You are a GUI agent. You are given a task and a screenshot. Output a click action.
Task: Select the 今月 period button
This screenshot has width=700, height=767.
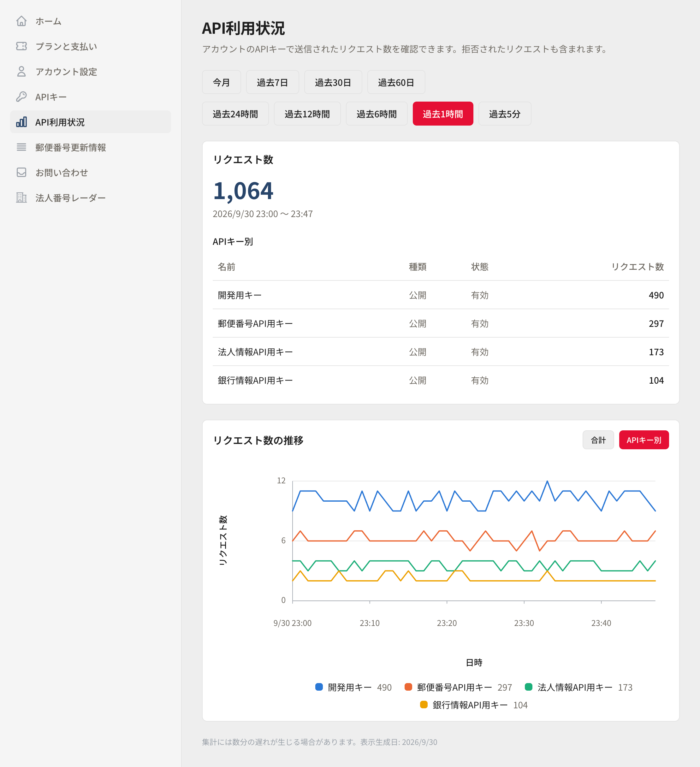click(221, 82)
